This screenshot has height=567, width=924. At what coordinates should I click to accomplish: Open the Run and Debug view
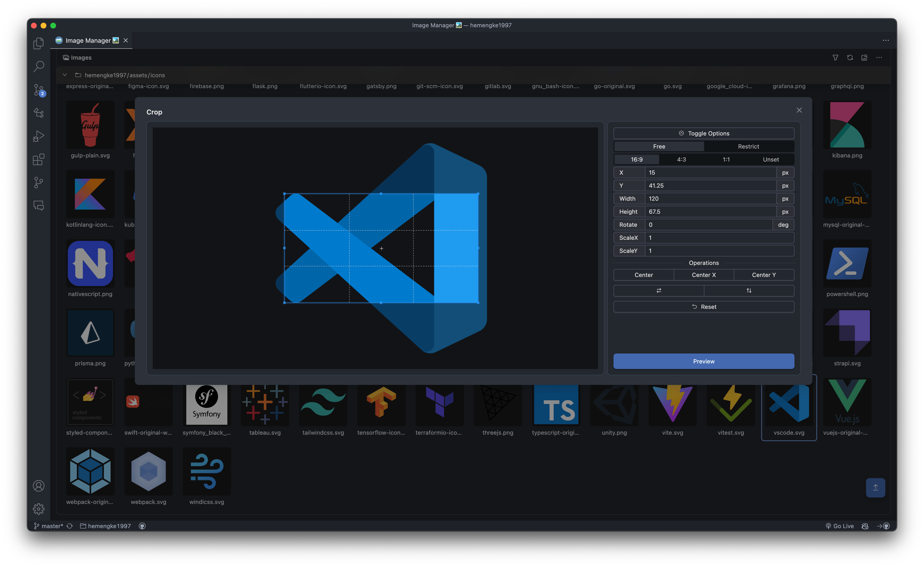(39, 136)
